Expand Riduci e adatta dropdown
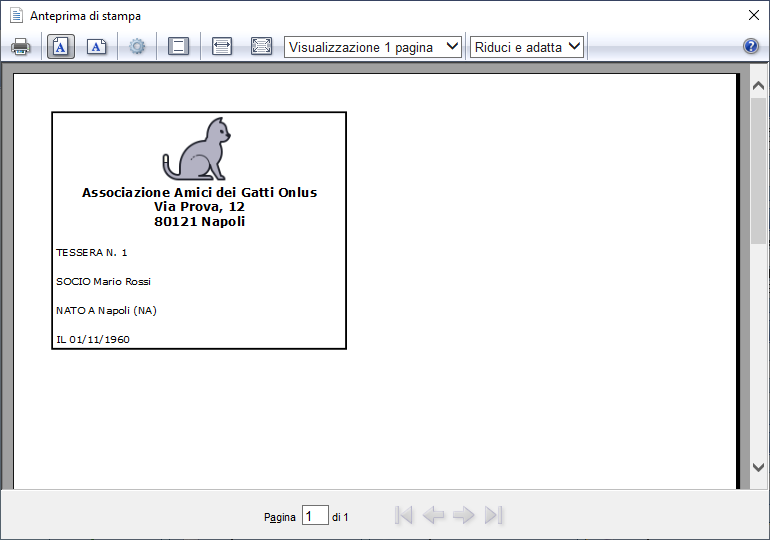 (527, 47)
